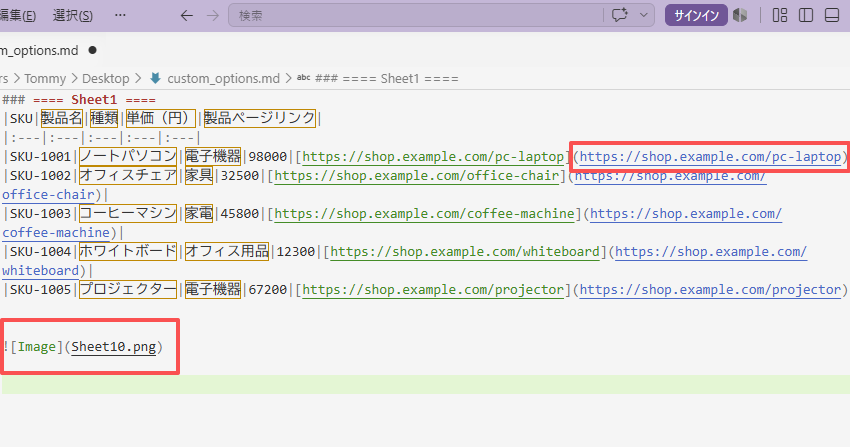Image resolution: width=850 pixels, height=447 pixels.
Task: Click the markdown file icon in breadcrumb
Action: 156,79
